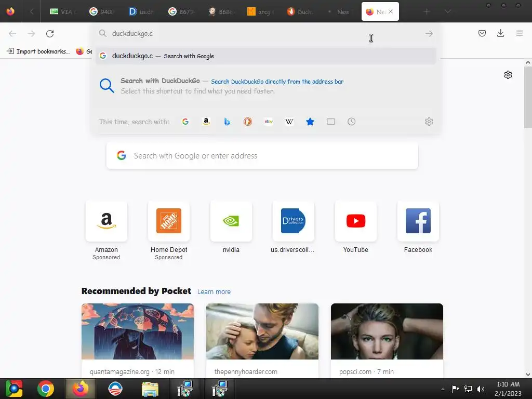
Task: Click volume icon in system tray
Action: coord(481,389)
